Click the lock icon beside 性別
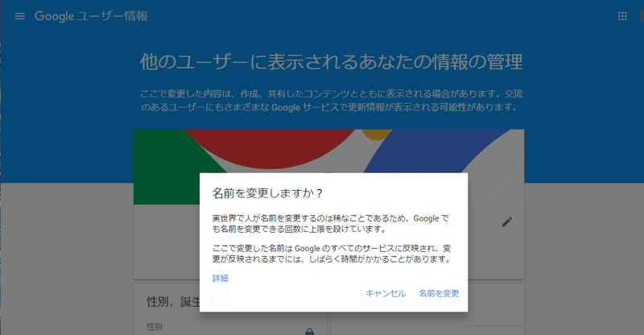The image size is (644, 335). pos(310,331)
